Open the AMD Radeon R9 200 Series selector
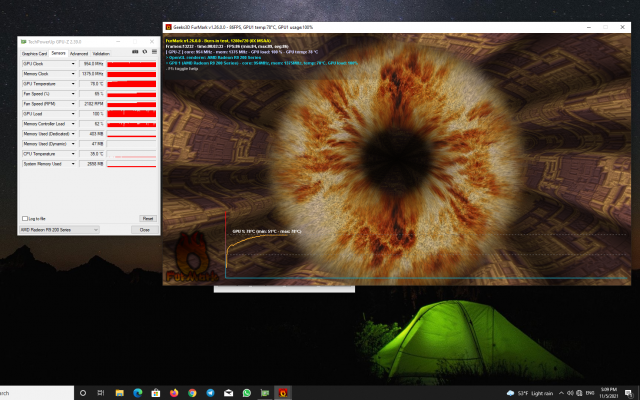This screenshot has width=640, height=400. (59, 230)
